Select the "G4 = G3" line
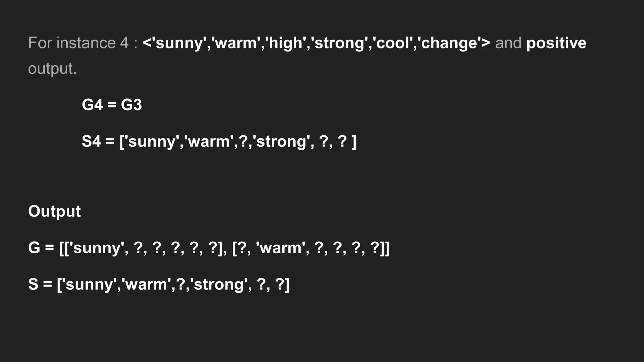Image resolution: width=644 pixels, height=362 pixels. tap(112, 105)
